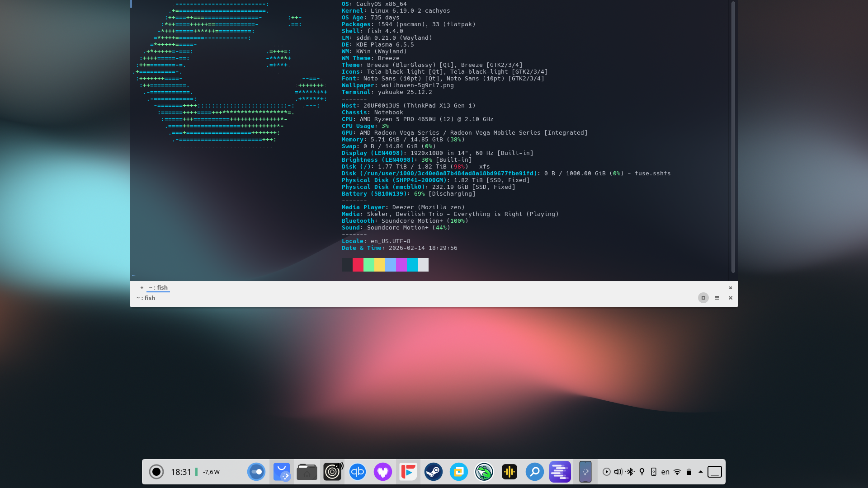Open the green frog app icon
The width and height of the screenshot is (868, 488).
484,472
